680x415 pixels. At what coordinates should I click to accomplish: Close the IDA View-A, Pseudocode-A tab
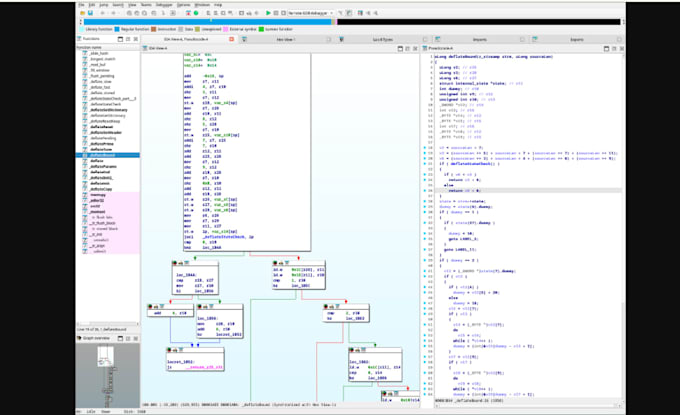point(232,39)
